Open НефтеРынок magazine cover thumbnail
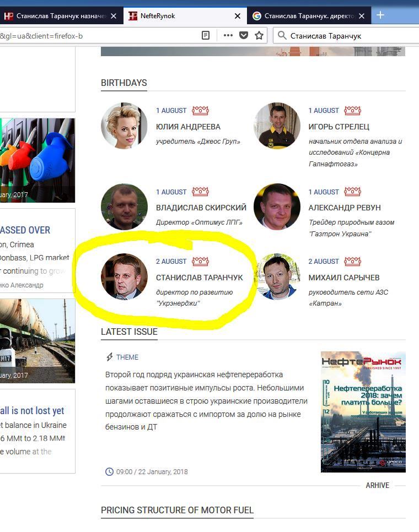 (x=363, y=412)
